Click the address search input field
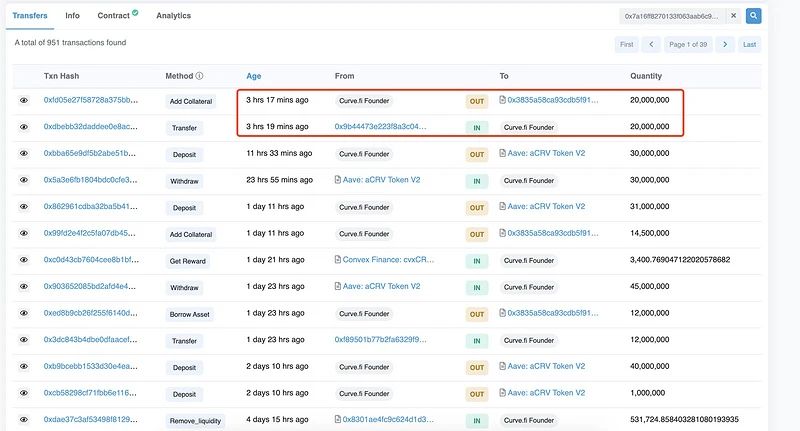Image resolution: width=800 pixels, height=431 pixels. [670, 16]
